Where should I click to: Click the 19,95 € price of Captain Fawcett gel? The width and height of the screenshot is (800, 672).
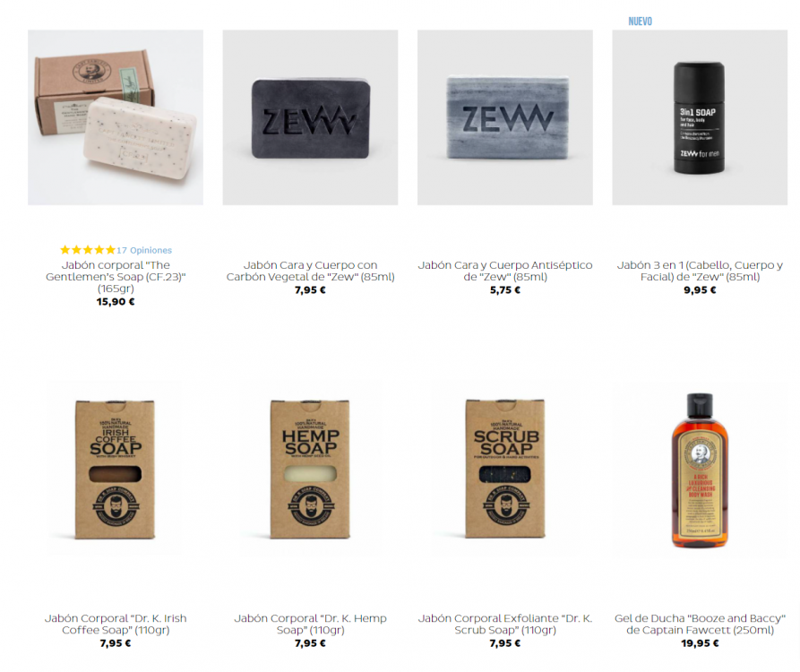(x=700, y=643)
